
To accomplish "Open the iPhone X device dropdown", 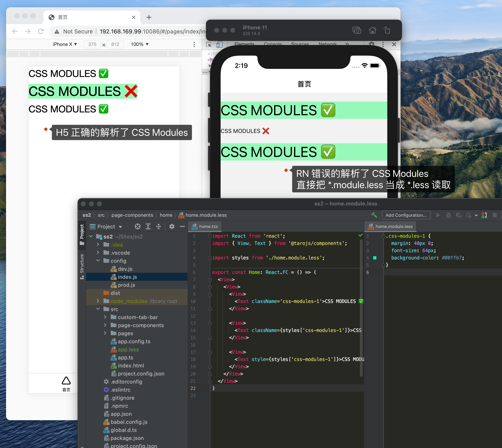I will [65, 44].
